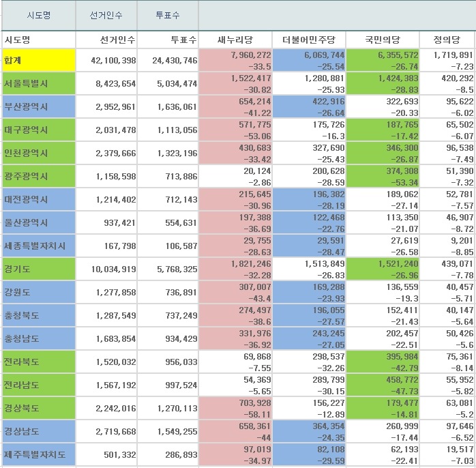Select the 충청북도 row label
476x468 pixels.
pos(39,315)
